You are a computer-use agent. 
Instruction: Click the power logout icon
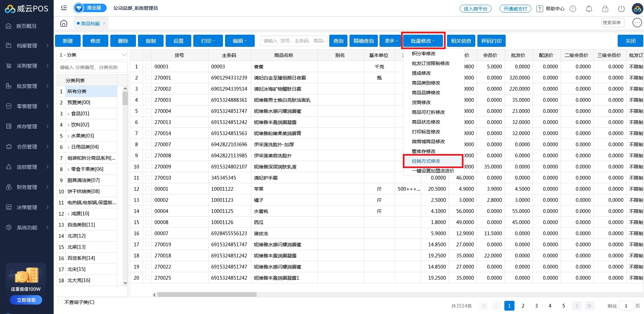(621, 9)
